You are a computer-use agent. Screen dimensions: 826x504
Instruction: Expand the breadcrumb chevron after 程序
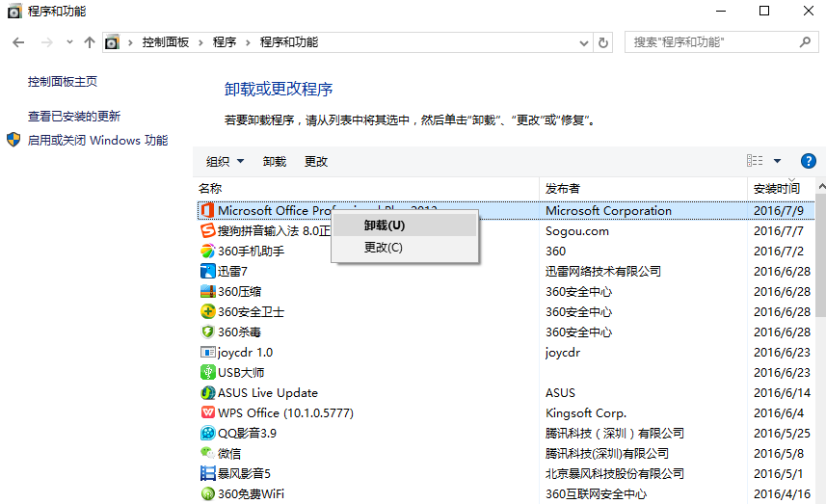248,42
